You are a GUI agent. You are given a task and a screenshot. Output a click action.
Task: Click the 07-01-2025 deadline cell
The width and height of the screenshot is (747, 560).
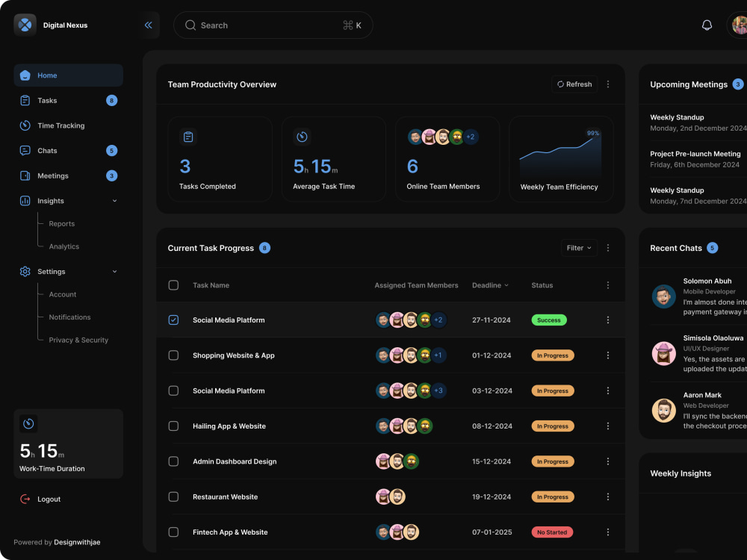(492, 532)
